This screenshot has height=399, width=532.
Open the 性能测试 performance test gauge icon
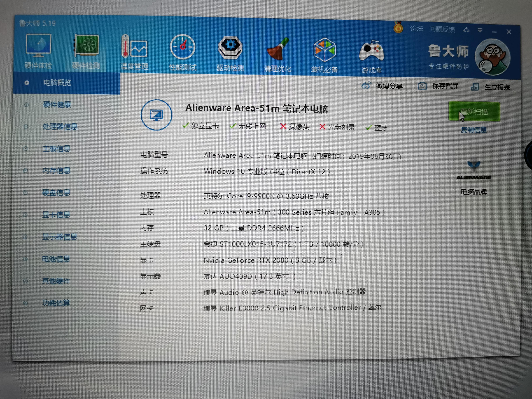(x=183, y=47)
